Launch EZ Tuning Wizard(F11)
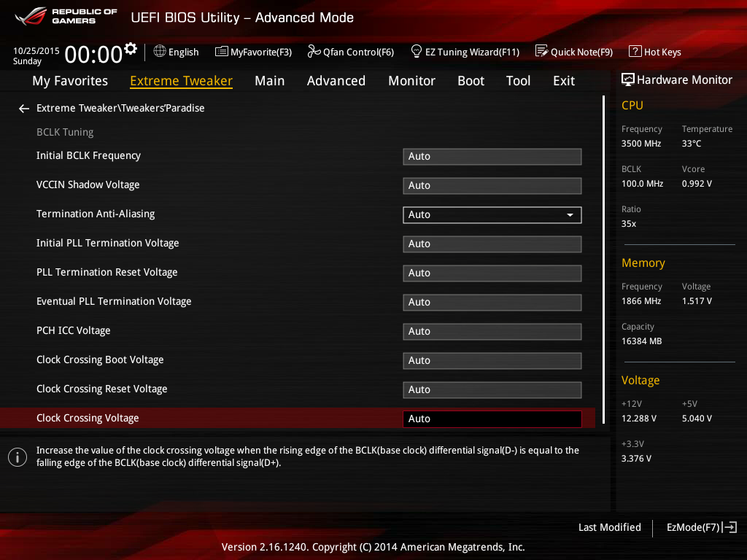This screenshot has height=560, width=747. click(x=465, y=52)
